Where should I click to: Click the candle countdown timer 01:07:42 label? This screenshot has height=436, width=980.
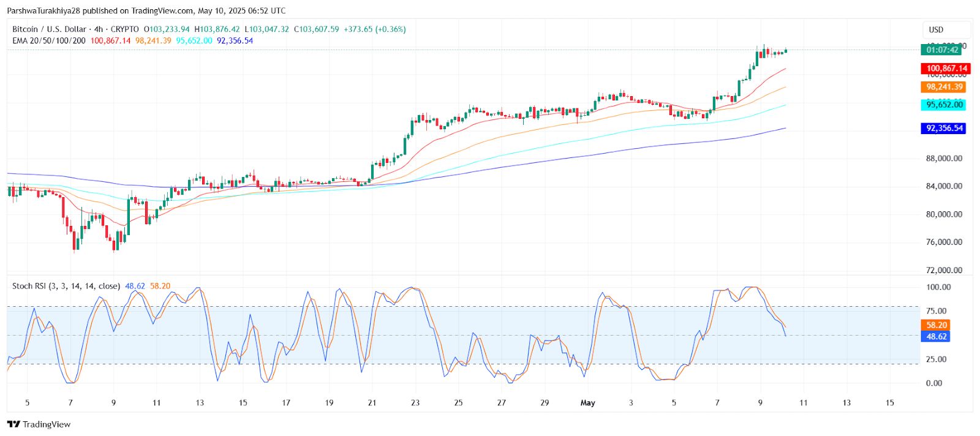pos(941,50)
